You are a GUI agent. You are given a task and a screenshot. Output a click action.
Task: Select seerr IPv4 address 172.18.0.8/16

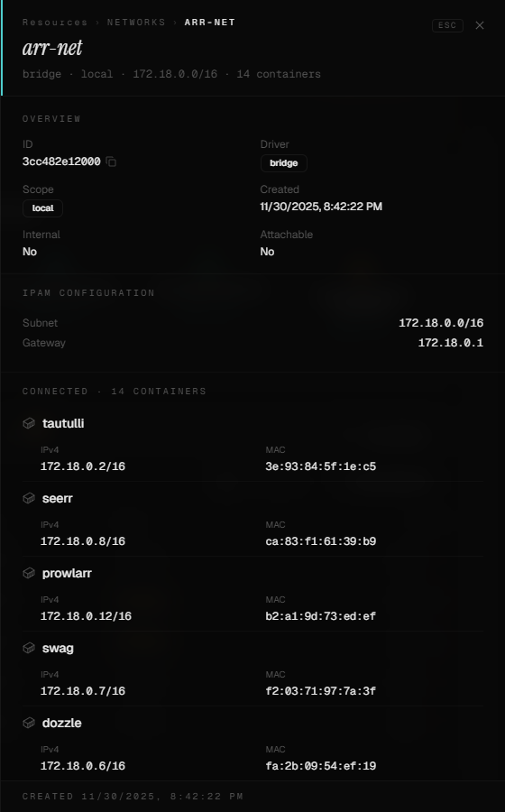[x=83, y=541]
